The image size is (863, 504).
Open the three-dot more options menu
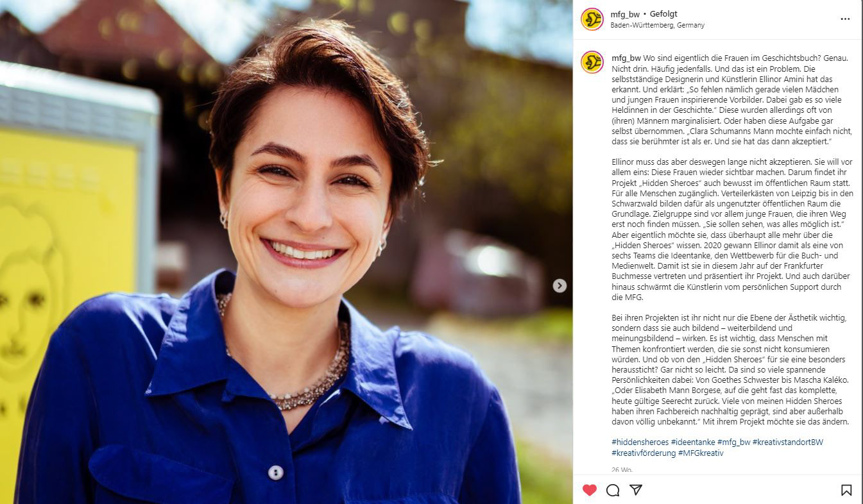845,19
